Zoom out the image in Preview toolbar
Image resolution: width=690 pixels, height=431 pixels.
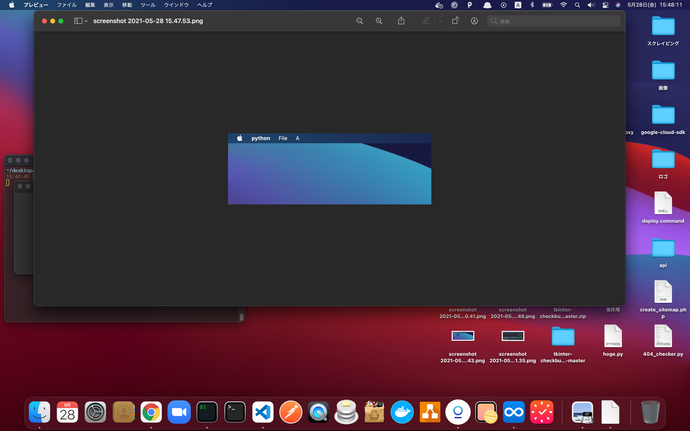(360, 21)
